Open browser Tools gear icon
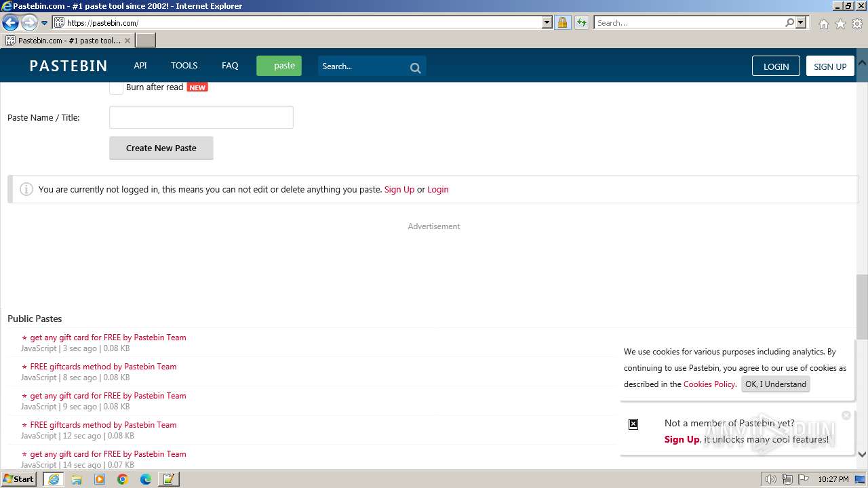Viewport: 868px width, 488px height. click(x=857, y=24)
